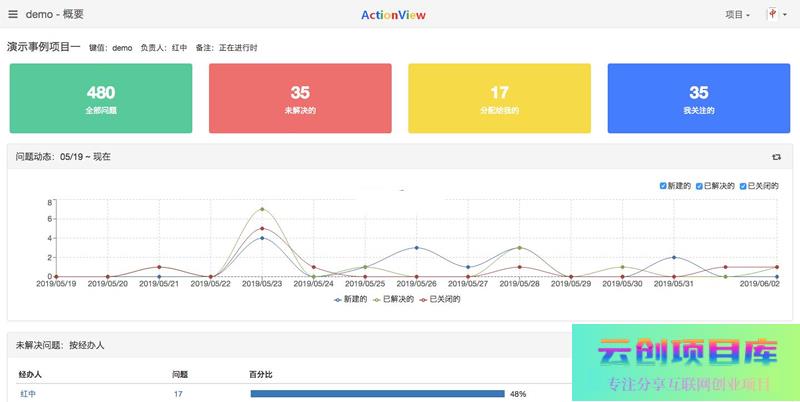
Task: Click the 2019/05/31 blue data point
Action: click(674, 258)
